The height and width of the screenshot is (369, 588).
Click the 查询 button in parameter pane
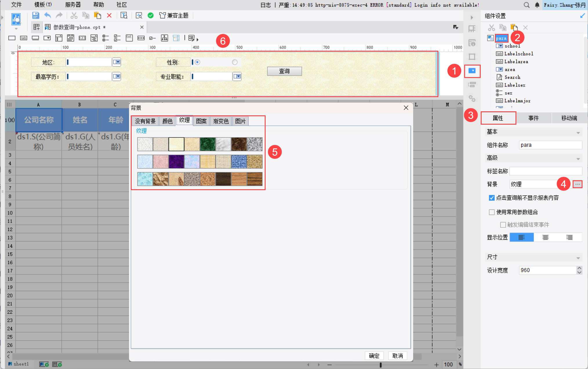(284, 71)
